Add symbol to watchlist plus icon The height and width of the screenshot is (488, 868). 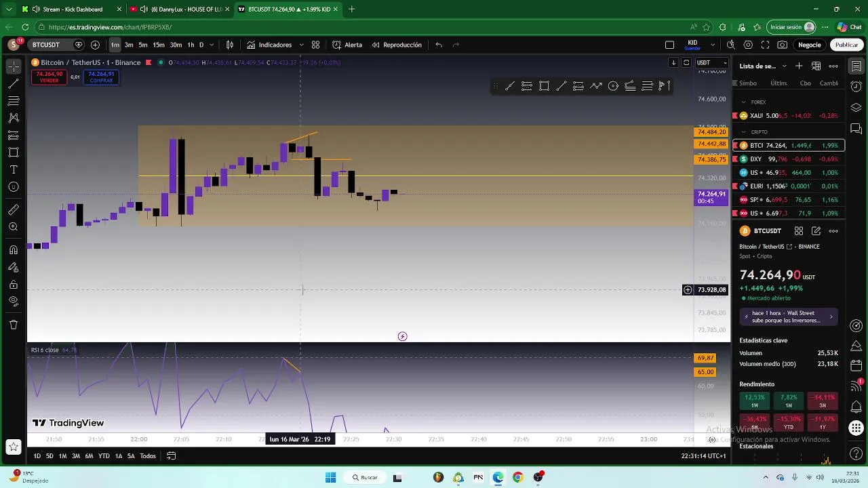coord(799,66)
